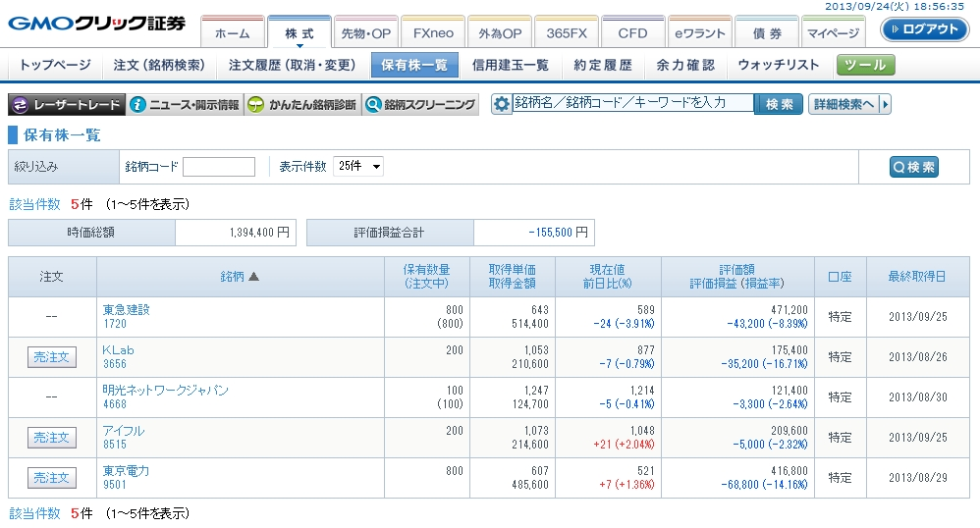Open News and disclosure info (ニュース・開示情報)
The width and height of the screenshot is (980, 528).
point(185,105)
